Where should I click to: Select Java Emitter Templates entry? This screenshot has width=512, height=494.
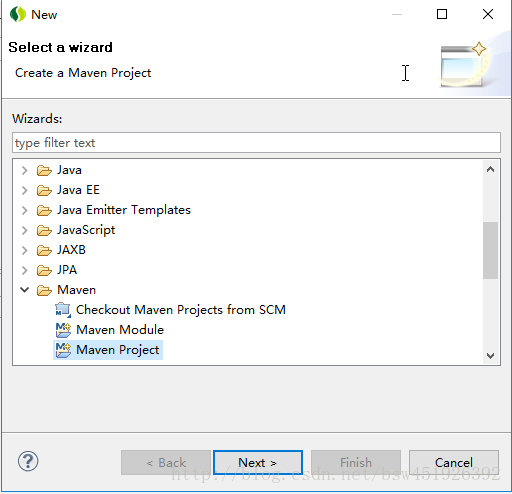[x=124, y=210]
